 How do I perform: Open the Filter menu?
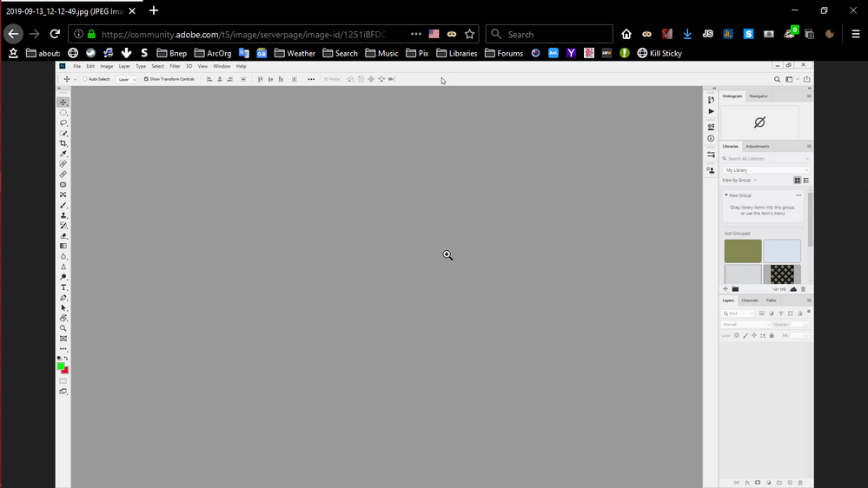pyautogui.click(x=175, y=66)
